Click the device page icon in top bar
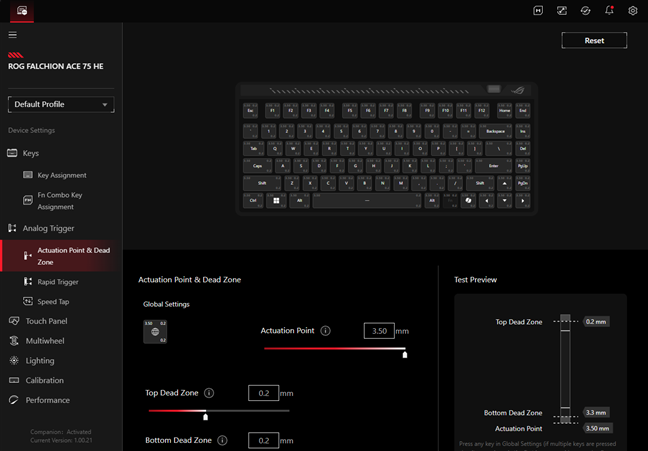 [x=22, y=11]
